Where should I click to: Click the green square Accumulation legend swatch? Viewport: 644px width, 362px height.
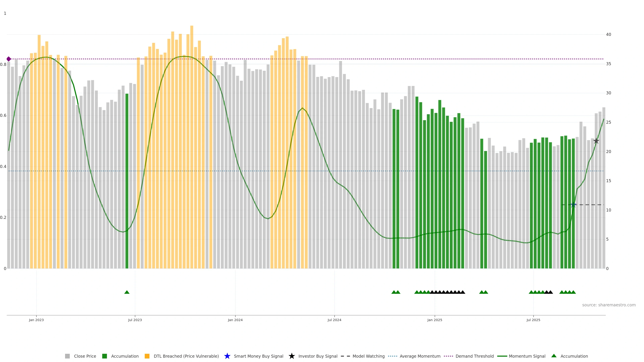pos(104,356)
